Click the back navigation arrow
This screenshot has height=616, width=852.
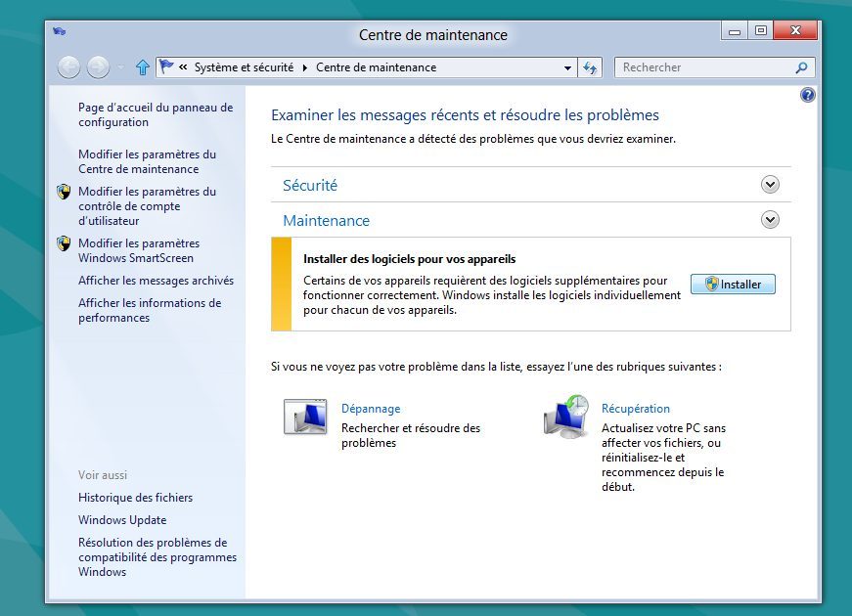click(69, 67)
